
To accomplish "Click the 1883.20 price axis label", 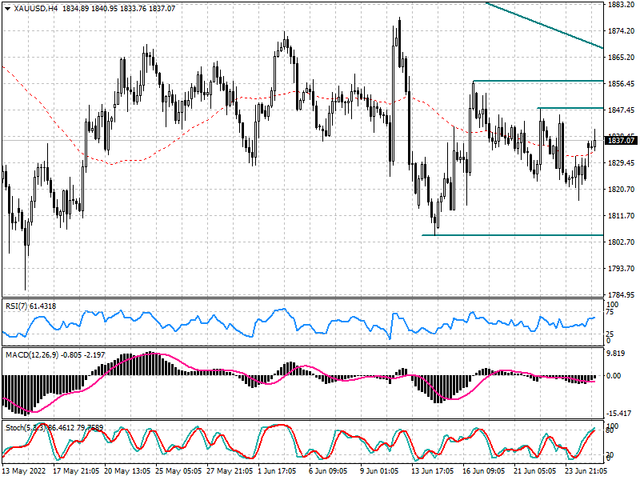I will [621, 5].
